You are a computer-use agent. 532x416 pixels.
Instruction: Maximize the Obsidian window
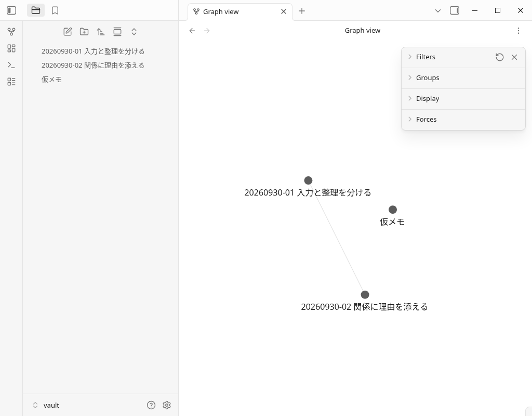[498, 10]
